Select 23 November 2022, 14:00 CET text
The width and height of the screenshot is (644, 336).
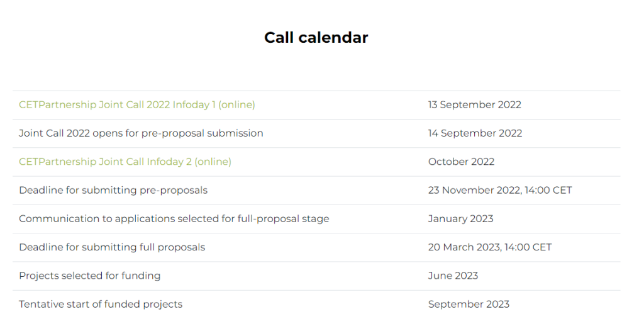(500, 190)
